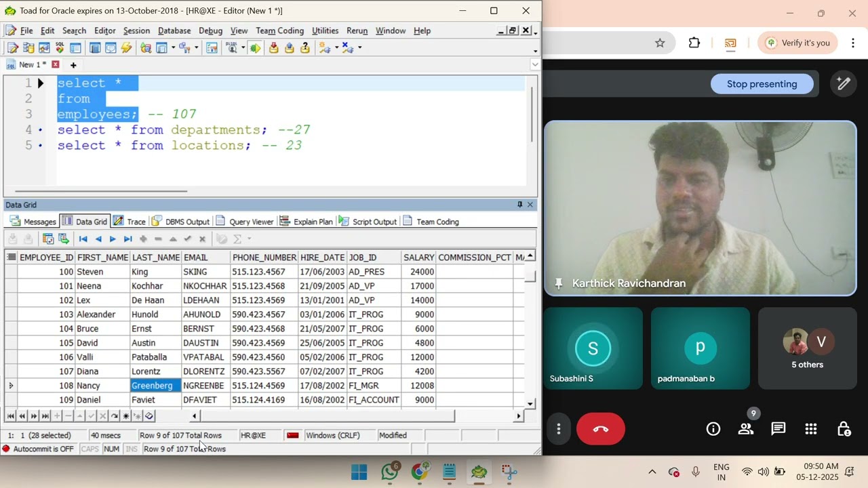
Task: Toggle the Autocommit status indicator
Action: 37,449
